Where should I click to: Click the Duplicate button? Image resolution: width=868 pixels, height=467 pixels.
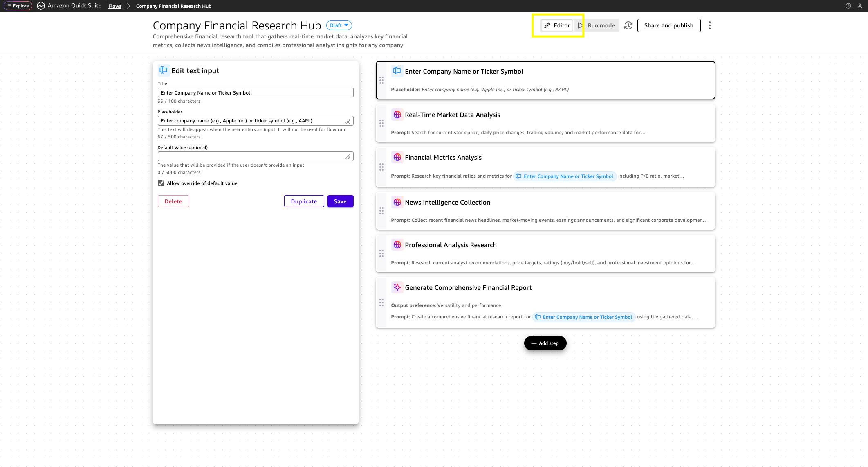304,201
